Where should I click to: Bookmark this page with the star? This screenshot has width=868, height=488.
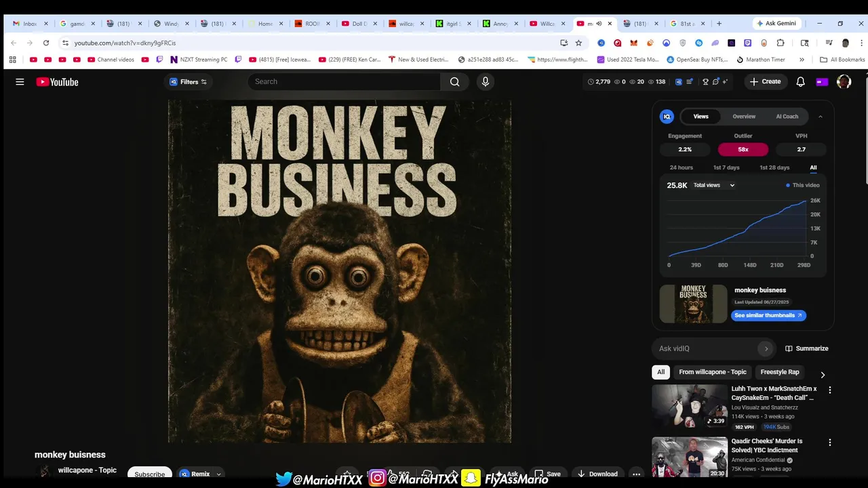[x=578, y=43]
